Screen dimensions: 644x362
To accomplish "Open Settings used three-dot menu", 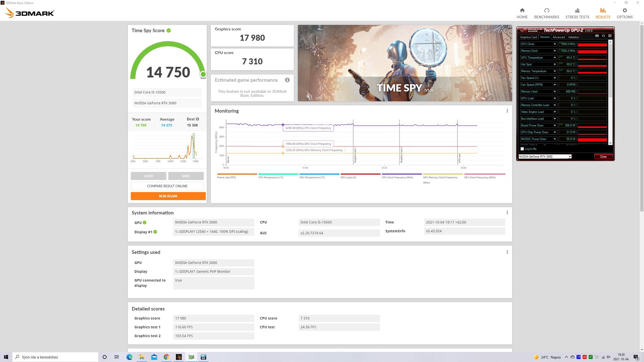I will 507,252.
